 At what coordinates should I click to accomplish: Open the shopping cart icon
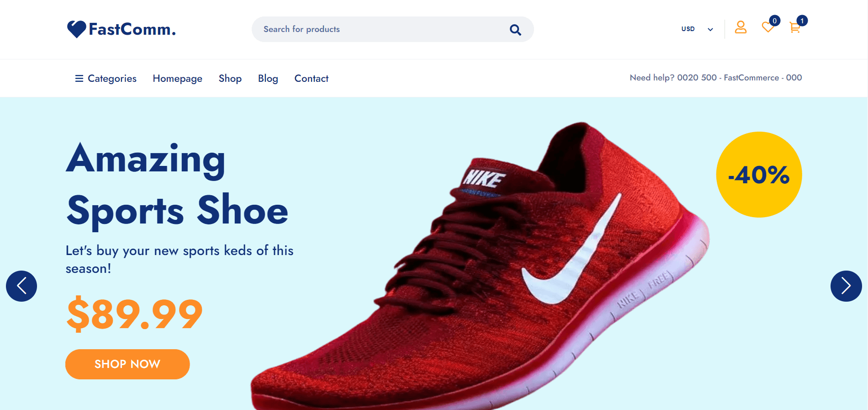(795, 27)
